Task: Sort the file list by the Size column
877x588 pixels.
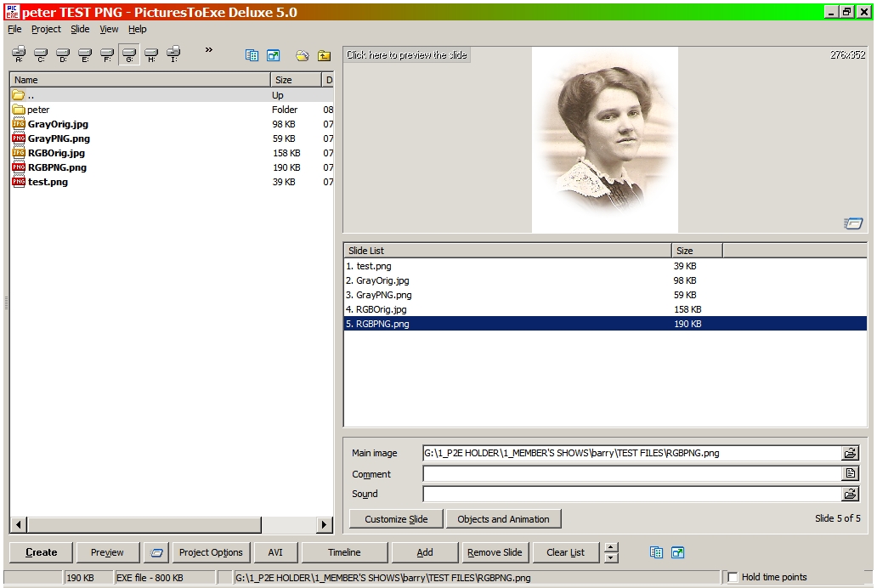Action: [294, 80]
